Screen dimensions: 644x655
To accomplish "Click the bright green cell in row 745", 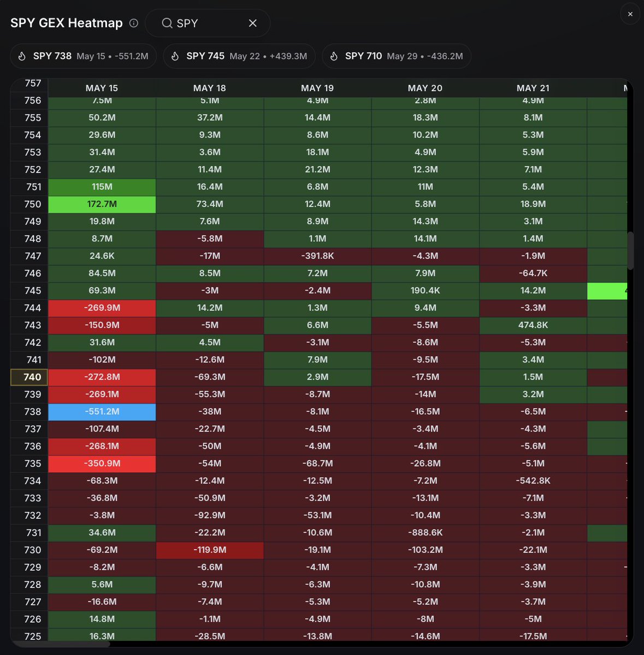I will [607, 290].
